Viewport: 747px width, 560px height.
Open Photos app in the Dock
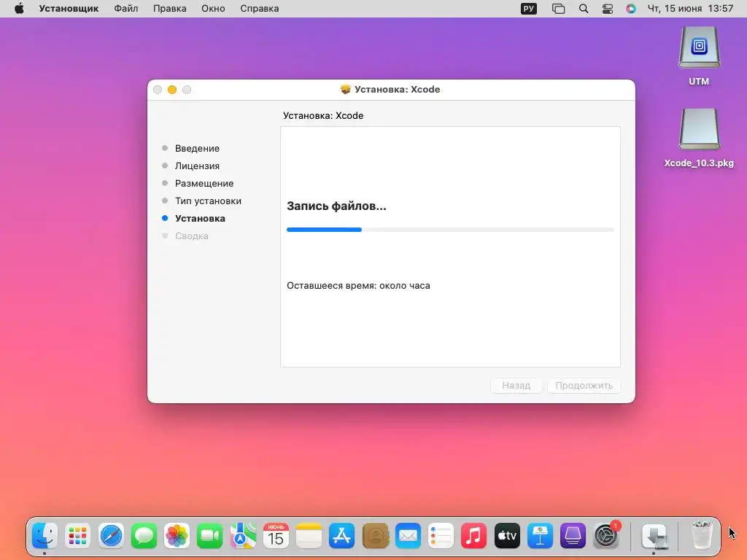pos(177,536)
